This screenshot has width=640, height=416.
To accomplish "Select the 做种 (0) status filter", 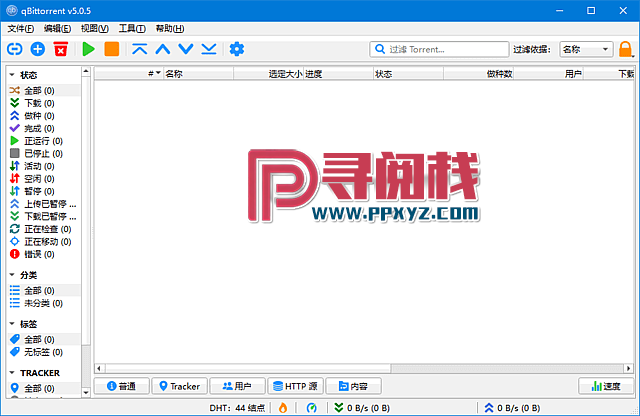I will point(44,116).
